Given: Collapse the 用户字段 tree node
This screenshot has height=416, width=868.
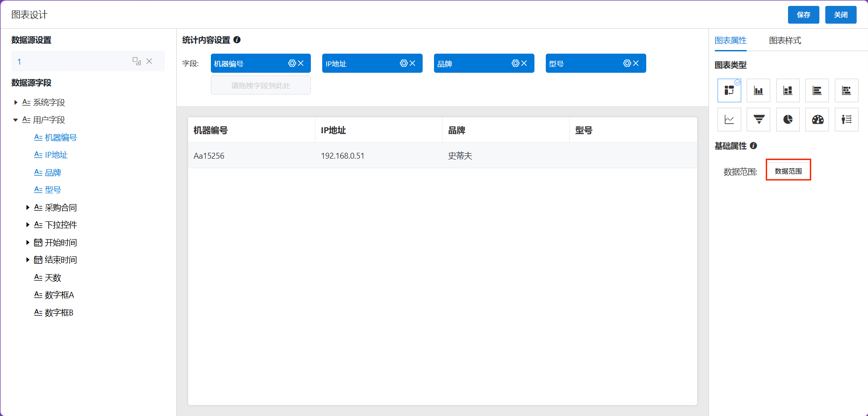Looking at the screenshot, I should point(15,120).
